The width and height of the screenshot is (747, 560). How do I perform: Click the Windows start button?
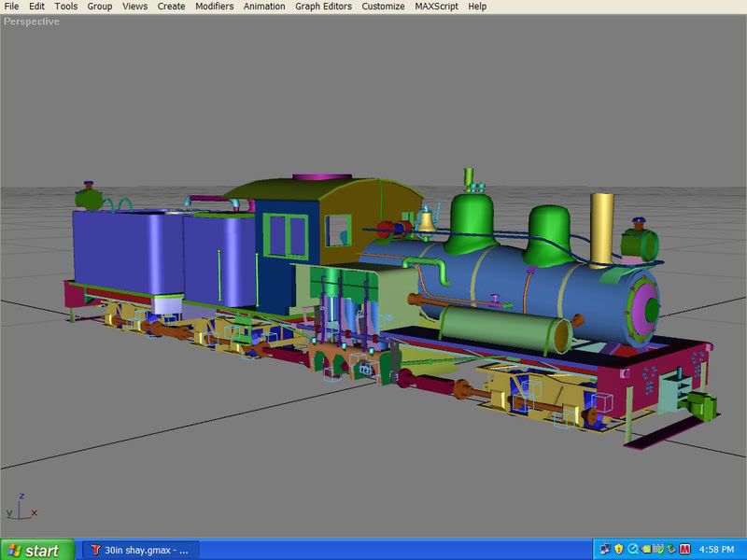(x=37, y=550)
